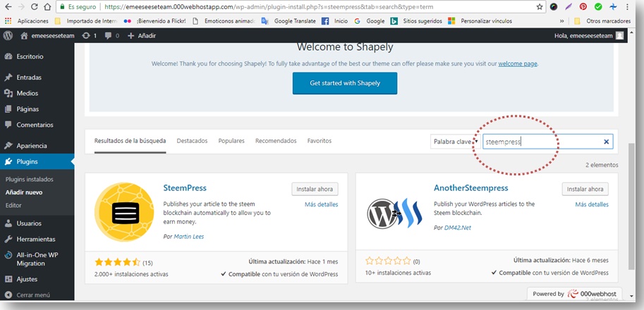Viewport: 644px width, 310px height.
Task: Expand hidden bookmarks with the » chevron
Action: pyautogui.click(x=562, y=21)
